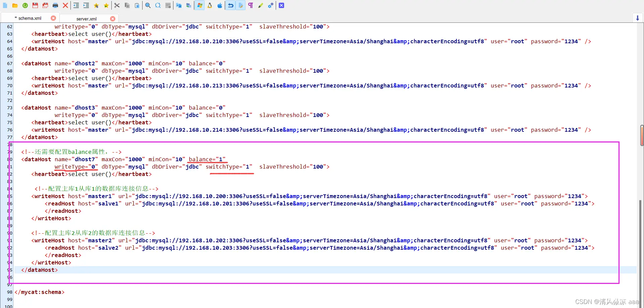Viewport: 644px width, 308px height.
Task: Close the schema.xml tab
Action: pos(53,18)
